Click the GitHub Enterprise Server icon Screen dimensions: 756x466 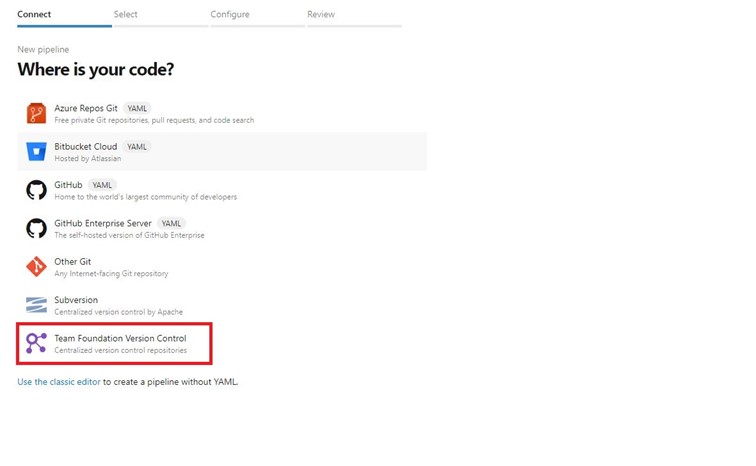click(36, 228)
